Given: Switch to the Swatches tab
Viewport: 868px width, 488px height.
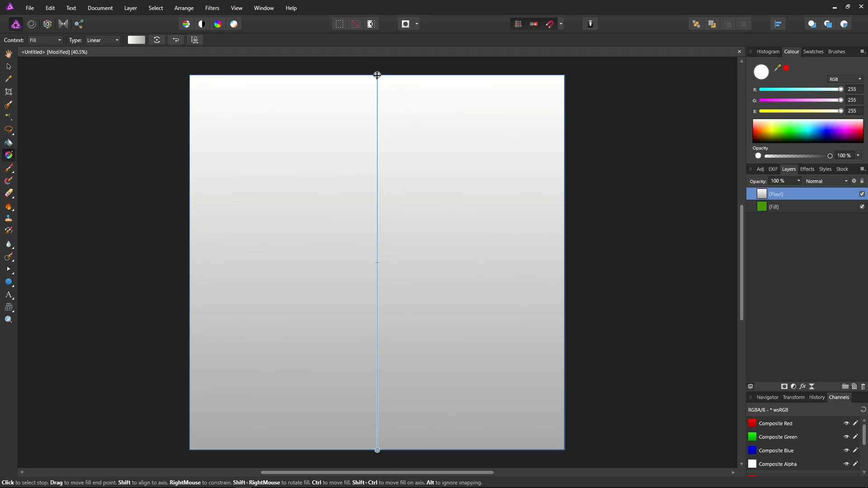Looking at the screenshot, I should (x=813, y=52).
